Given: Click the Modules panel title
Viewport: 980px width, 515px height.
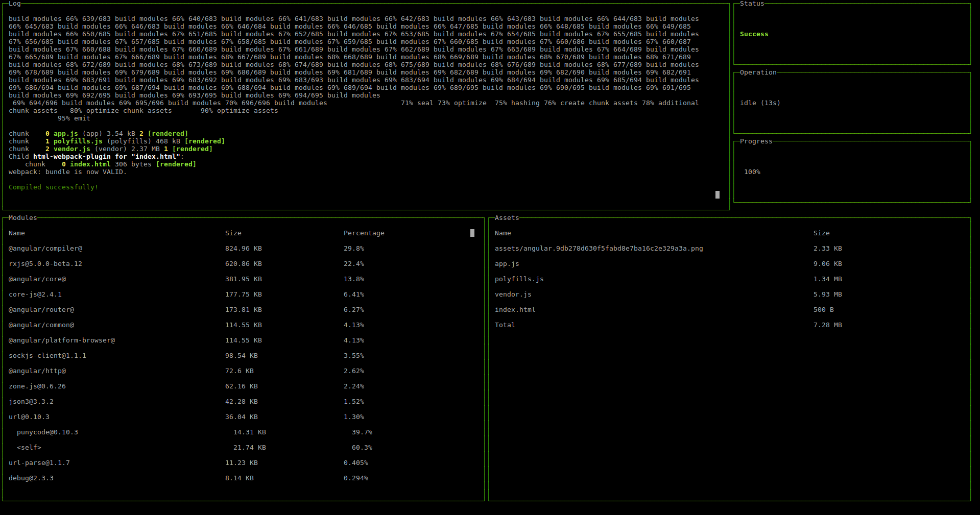Looking at the screenshot, I should point(23,218).
